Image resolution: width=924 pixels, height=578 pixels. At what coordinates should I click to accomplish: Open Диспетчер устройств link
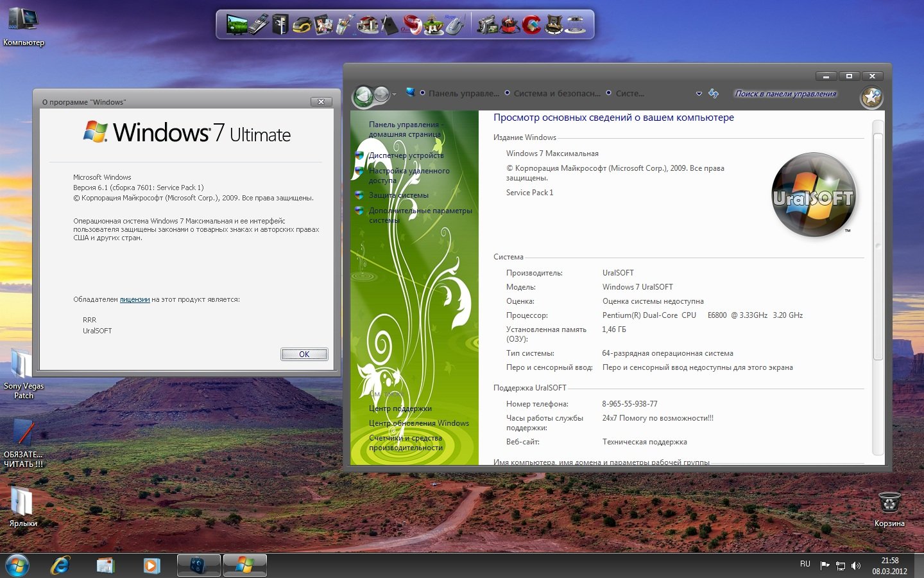(x=406, y=155)
